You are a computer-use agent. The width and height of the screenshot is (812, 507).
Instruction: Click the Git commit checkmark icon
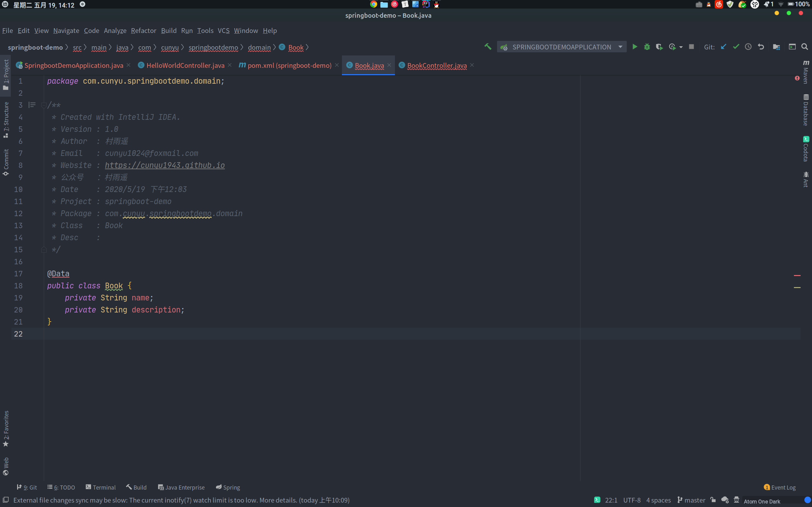pyautogui.click(x=736, y=47)
